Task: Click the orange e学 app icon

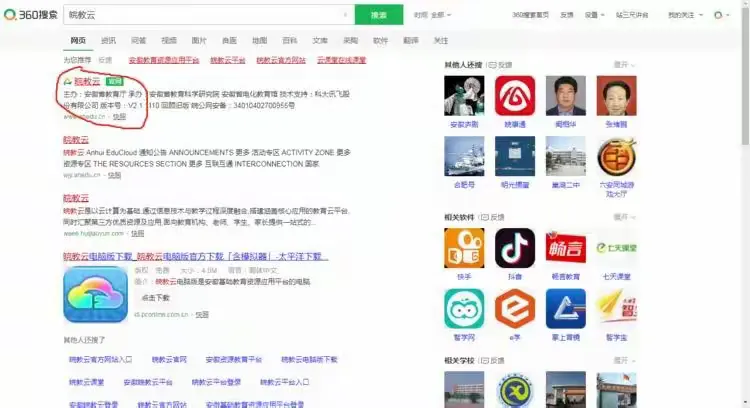Action: [515, 309]
